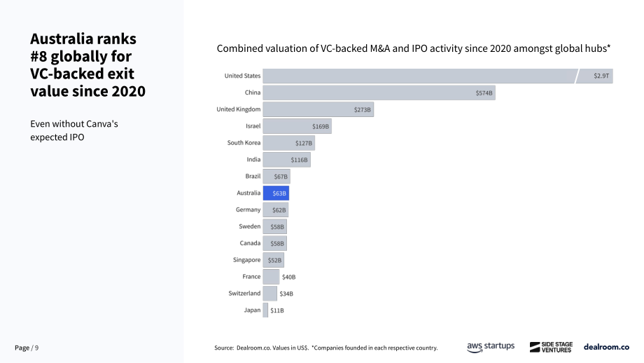Image resolution: width=644 pixels, height=363 pixels.
Task: Click the chart title about combined valuation
Action: pos(414,48)
